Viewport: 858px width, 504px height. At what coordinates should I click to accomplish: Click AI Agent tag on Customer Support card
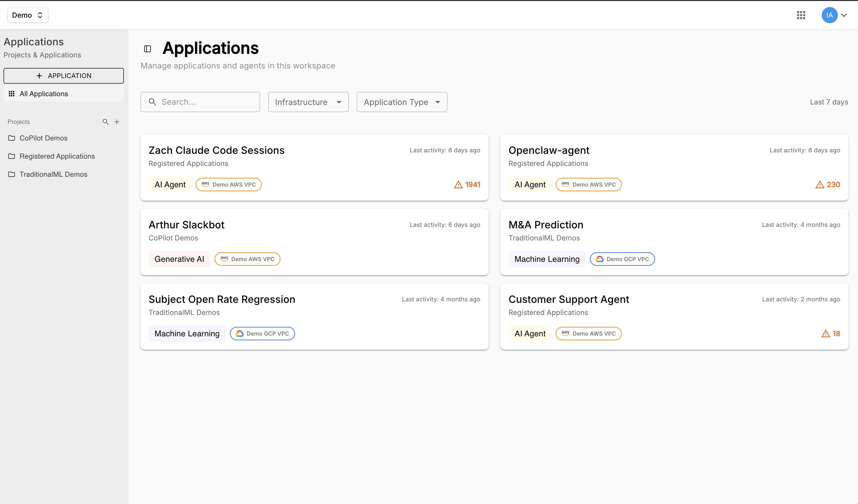coord(530,334)
